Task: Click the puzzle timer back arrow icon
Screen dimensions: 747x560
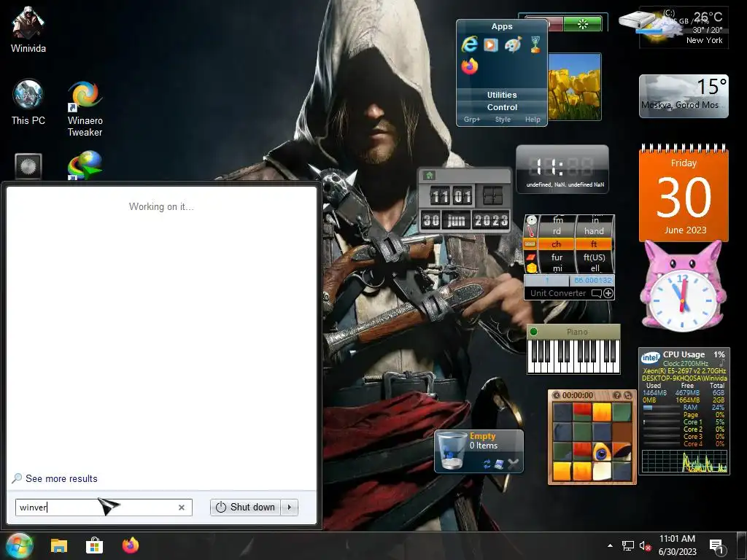Action: [x=556, y=395]
